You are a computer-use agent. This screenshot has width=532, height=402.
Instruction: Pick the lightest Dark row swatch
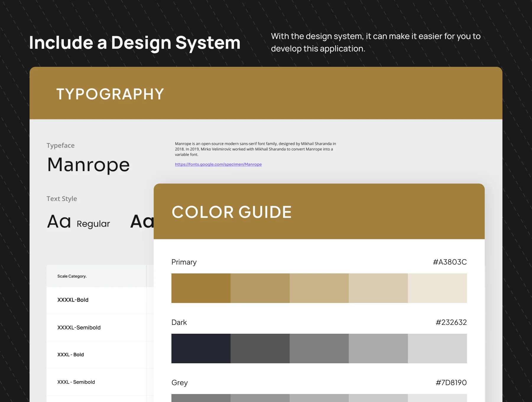point(437,348)
